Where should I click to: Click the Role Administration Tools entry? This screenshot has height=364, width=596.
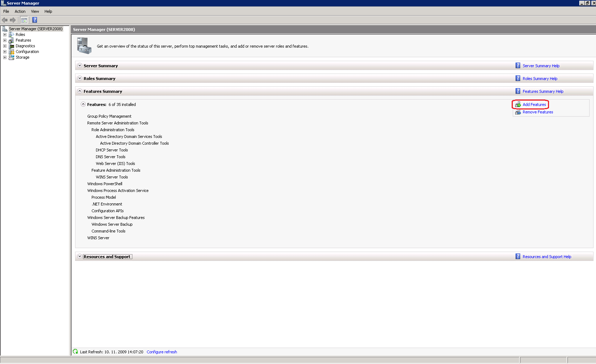113,130
